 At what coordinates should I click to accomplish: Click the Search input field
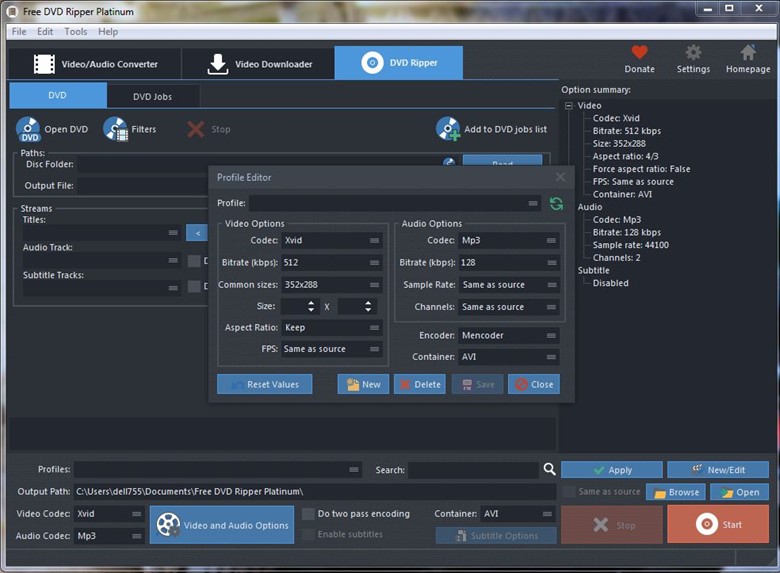[x=473, y=470]
